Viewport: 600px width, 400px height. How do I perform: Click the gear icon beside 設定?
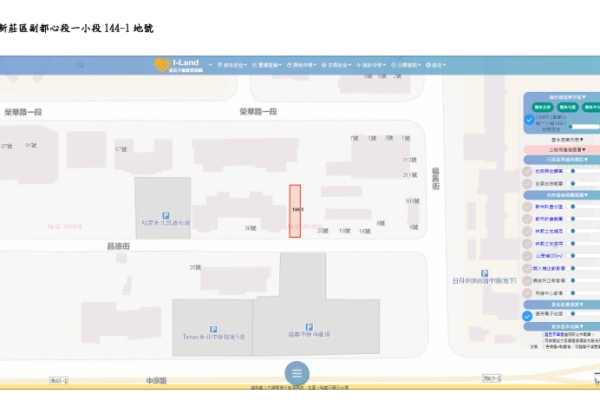pos(428,65)
